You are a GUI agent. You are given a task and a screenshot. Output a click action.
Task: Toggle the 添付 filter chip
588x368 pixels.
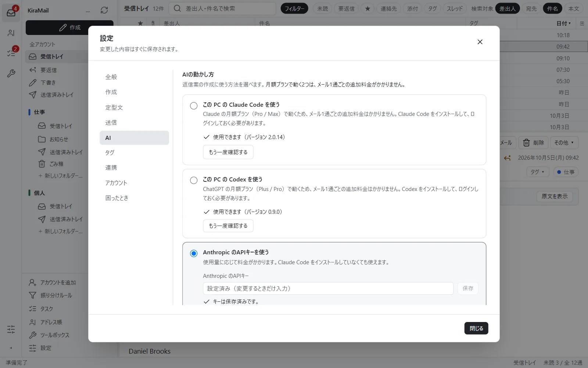[x=413, y=8]
